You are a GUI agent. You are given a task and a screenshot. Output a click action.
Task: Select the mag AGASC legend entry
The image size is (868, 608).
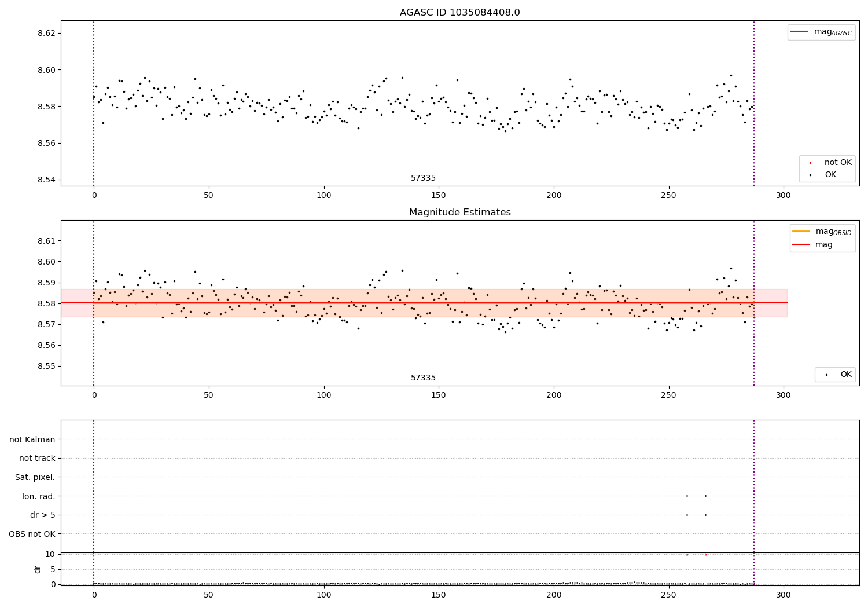point(821,32)
